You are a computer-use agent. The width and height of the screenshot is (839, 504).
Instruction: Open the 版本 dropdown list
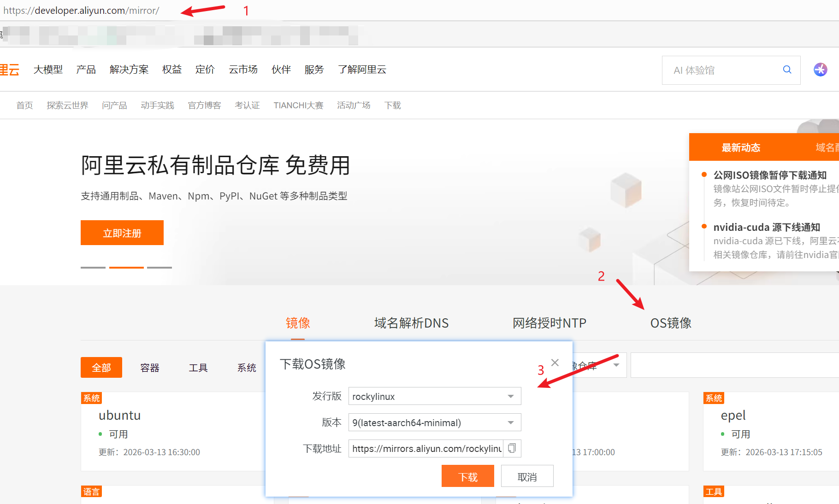click(435, 422)
